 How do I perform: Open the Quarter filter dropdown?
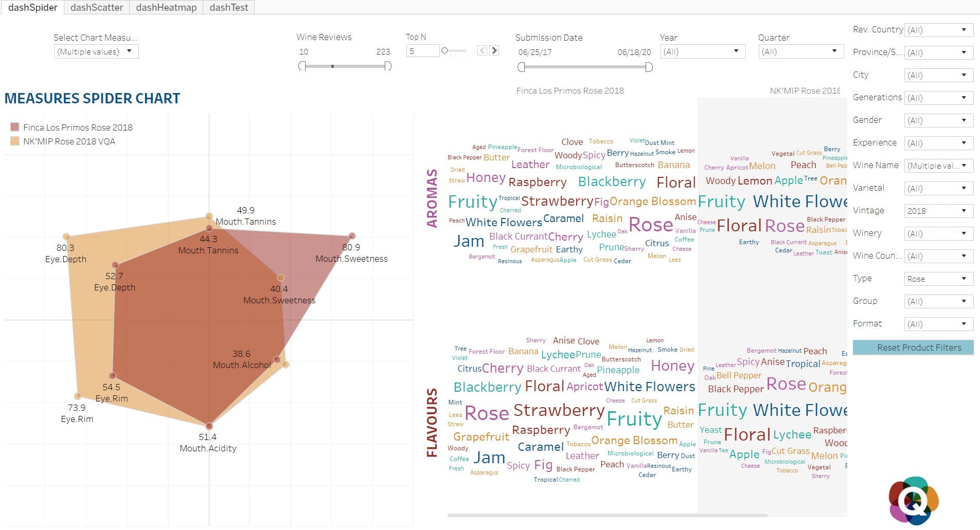(x=801, y=51)
